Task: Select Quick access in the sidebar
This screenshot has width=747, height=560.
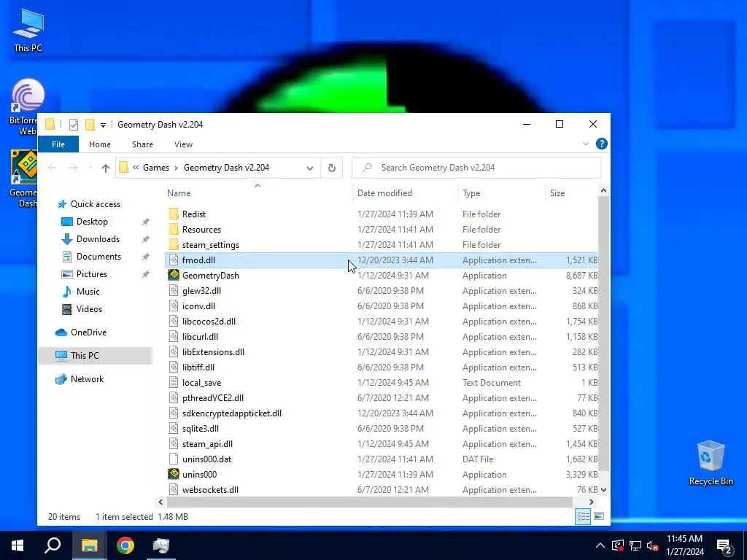Action: (x=96, y=204)
